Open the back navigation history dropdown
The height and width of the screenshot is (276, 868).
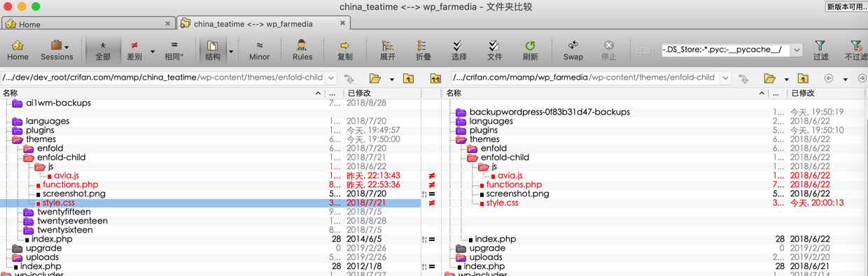pyautogui.click(x=845, y=79)
